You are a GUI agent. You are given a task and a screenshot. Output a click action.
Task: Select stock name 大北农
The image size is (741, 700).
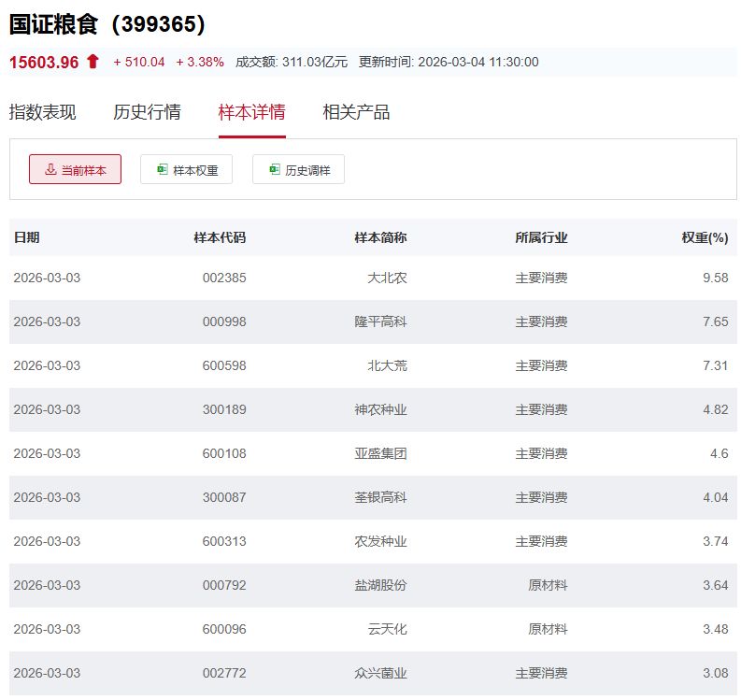coord(387,278)
